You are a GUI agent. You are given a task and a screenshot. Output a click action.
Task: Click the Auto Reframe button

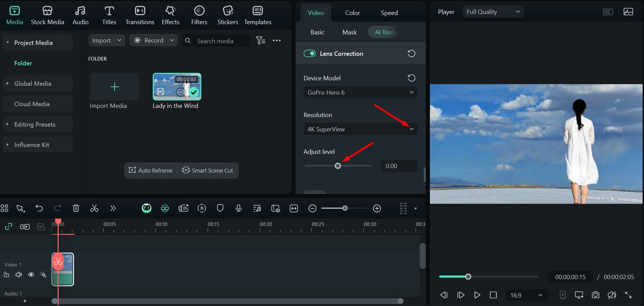[x=151, y=171]
